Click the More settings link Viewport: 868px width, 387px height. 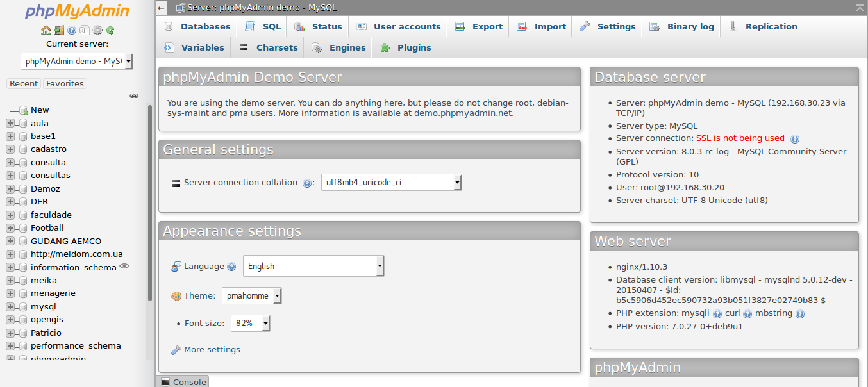pos(212,350)
